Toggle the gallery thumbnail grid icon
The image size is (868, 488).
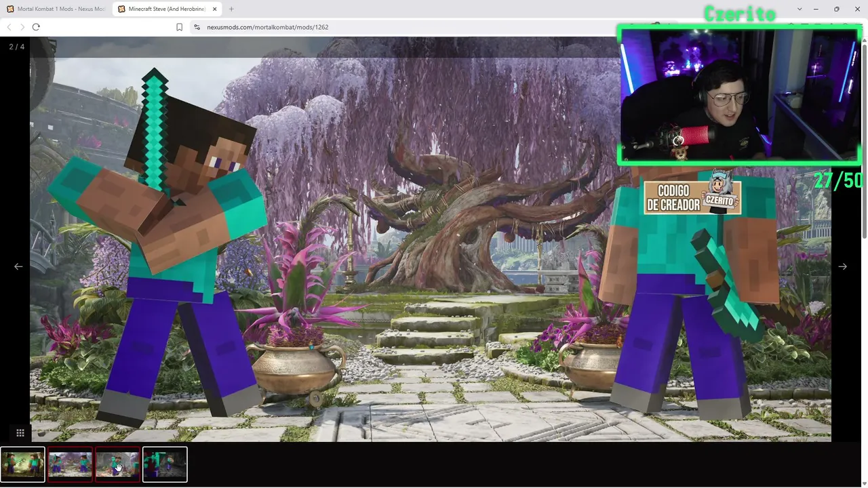click(20, 433)
